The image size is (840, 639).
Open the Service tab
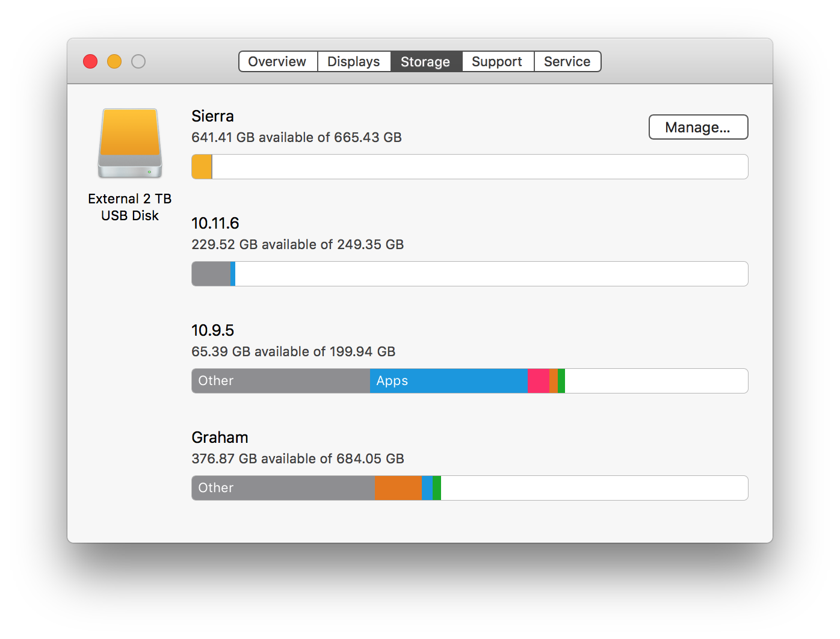point(567,61)
